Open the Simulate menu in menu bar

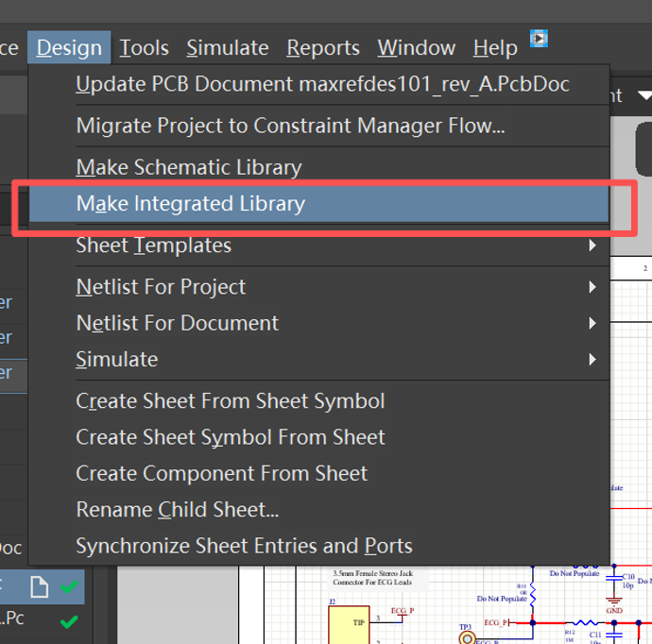point(228,48)
